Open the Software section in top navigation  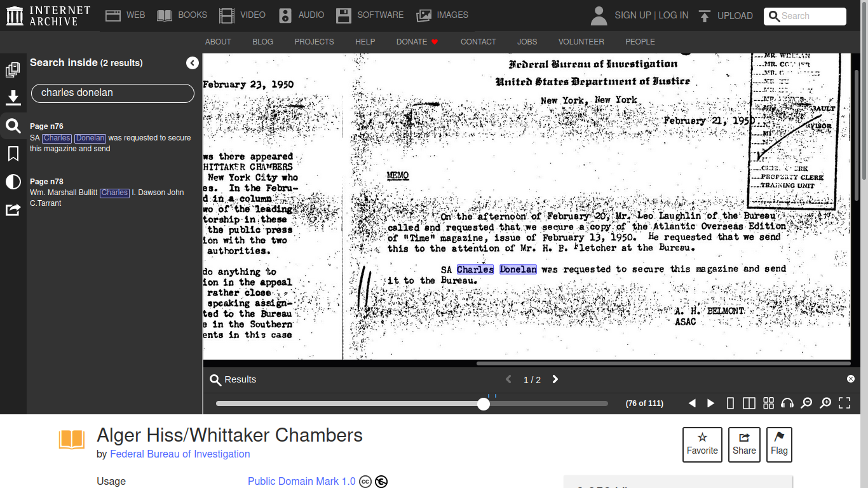coord(370,15)
